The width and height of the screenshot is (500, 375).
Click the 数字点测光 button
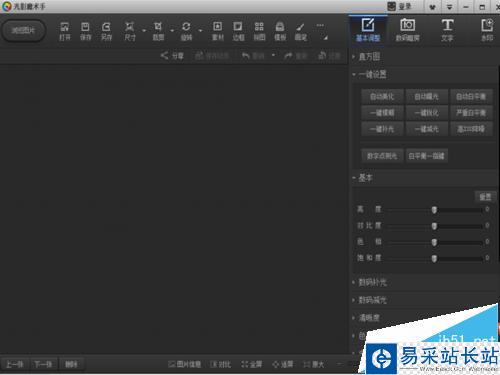click(x=382, y=156)
